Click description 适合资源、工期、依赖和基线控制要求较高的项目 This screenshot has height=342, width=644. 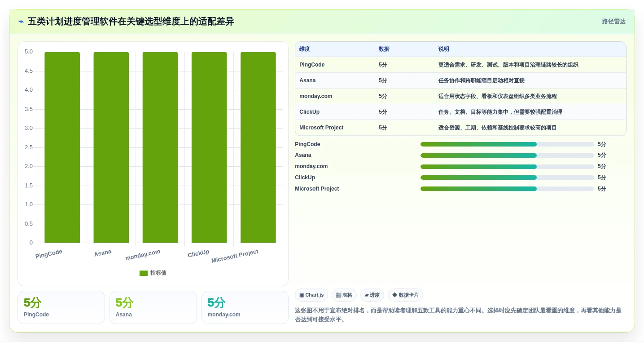click(x=498, y=128)
